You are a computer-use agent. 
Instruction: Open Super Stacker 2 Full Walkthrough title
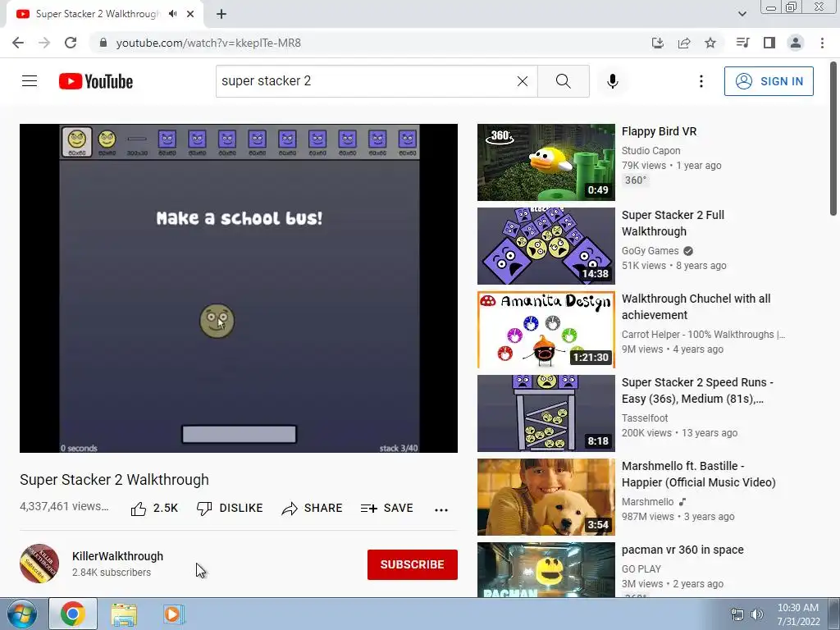(673, 223)
